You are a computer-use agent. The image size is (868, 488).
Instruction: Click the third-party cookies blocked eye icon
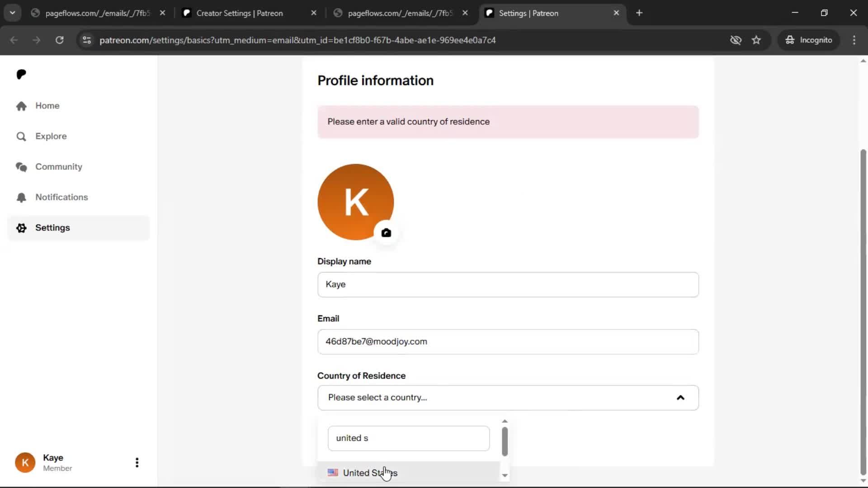(x=736, y=40)
